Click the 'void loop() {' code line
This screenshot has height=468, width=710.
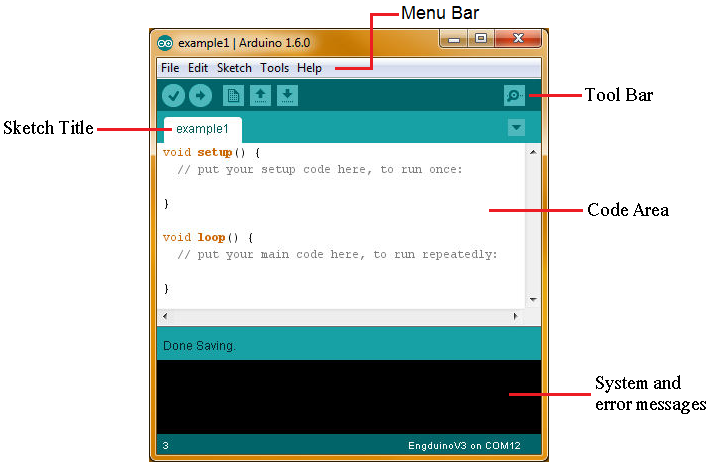point(208,238)
